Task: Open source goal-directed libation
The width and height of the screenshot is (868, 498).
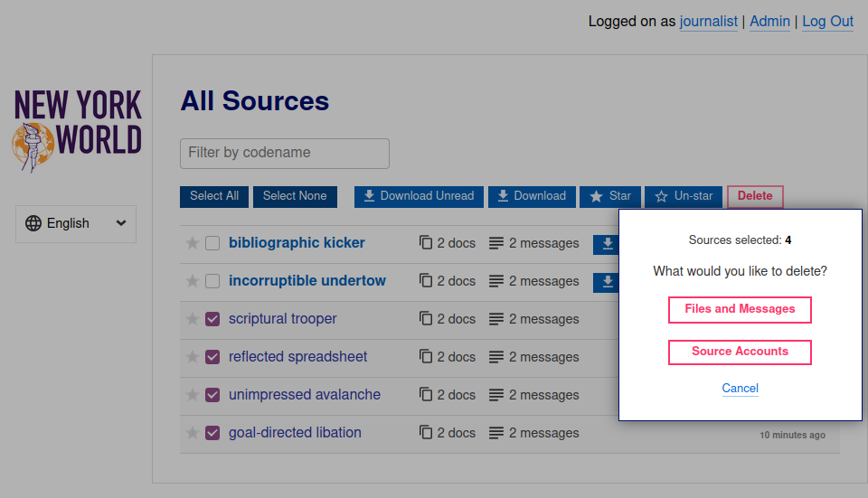Action: pyautogui.click(x=295, y=433)
